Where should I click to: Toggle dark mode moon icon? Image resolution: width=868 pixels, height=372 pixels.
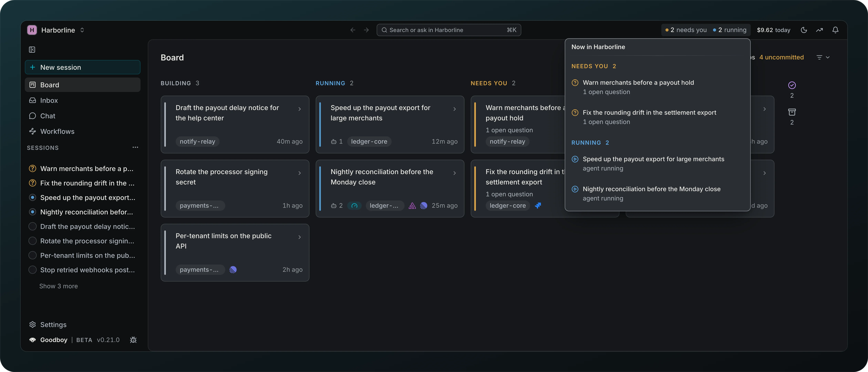(x=804, y=30)
